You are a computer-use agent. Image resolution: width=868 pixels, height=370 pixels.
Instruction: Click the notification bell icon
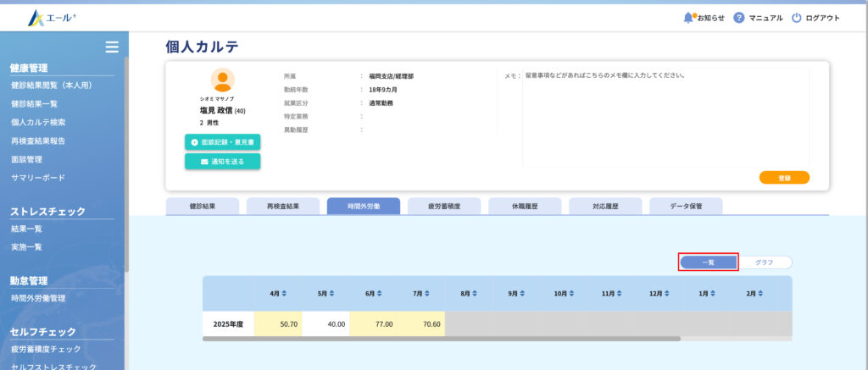point(689,18)
